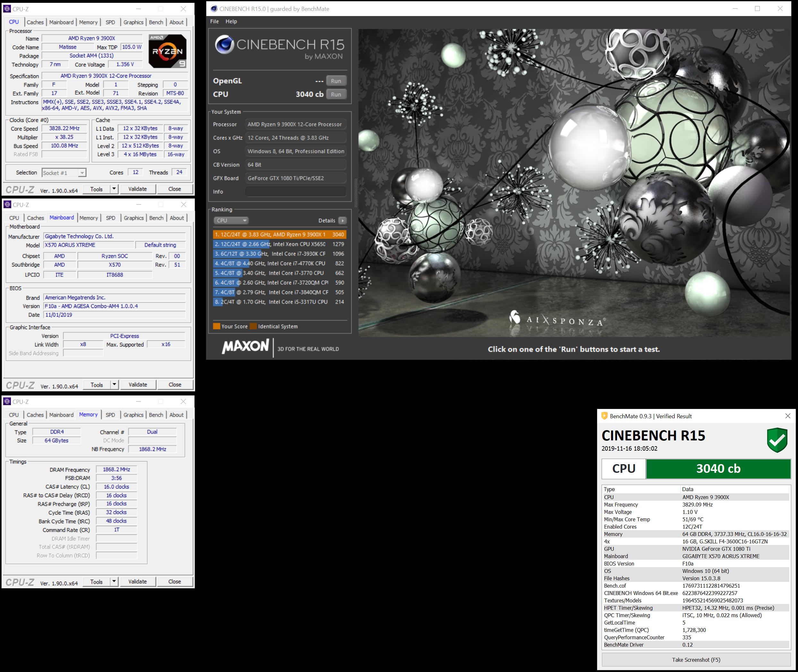Click the CAS# Latency value 16.0 clocks
The width and height of the screenshot is (798, 672).
tap(116, 487)
